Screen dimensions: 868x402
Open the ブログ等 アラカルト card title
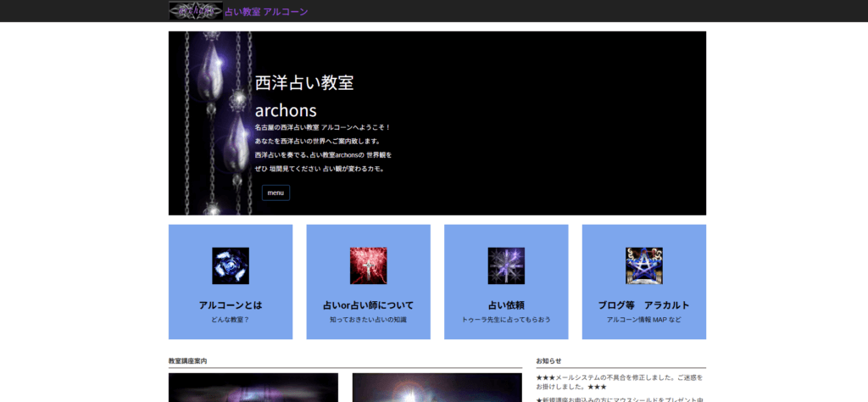[643, 305]
